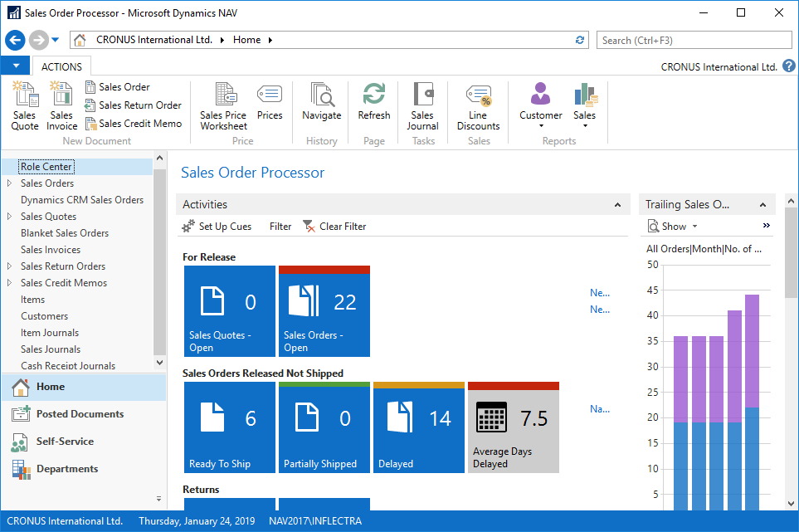Image resolution: width=799 pixels, height=532 pixels.
Task: Click the Set Up Cues button
Action: (x=217, y=227)
